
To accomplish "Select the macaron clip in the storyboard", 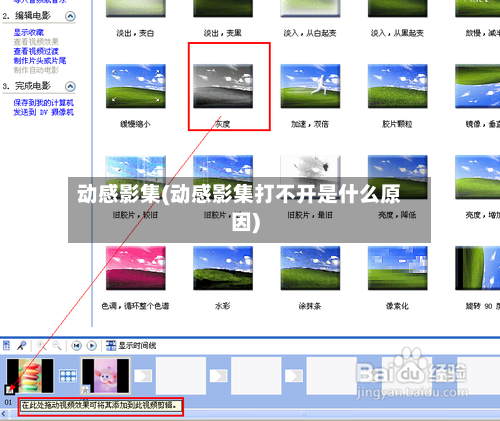I will 30,375.
